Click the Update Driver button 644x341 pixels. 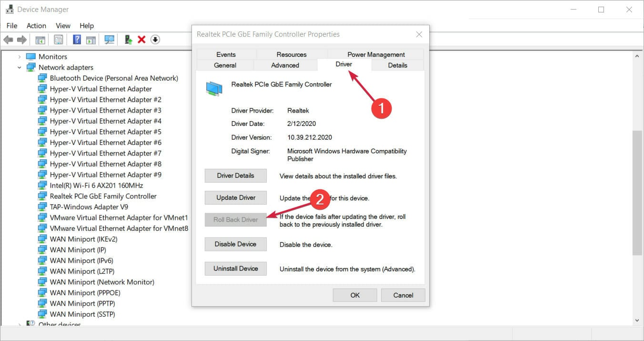[236, 197]
